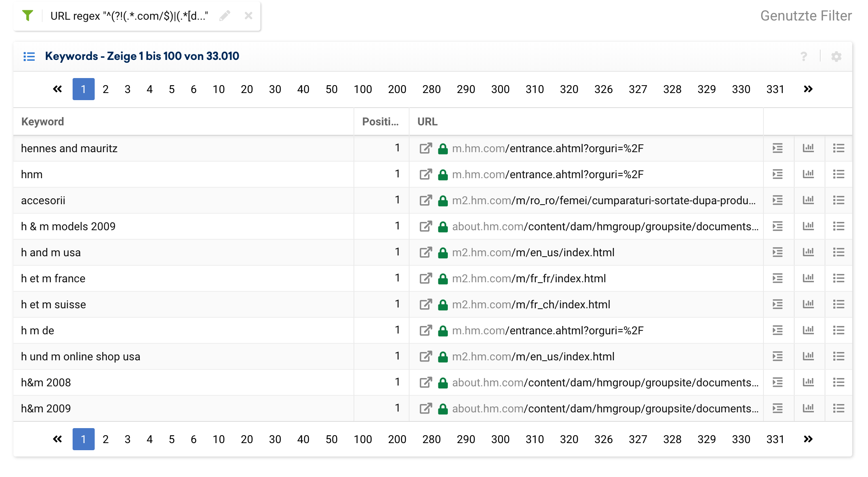Viewport: 868px width, 477px height.
Task: Click the green filter funnel icon
Action: pos(28,16)
